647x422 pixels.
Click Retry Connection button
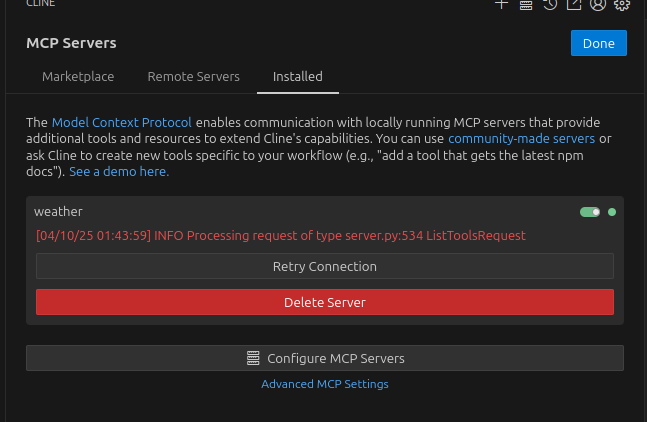point(324,267)
